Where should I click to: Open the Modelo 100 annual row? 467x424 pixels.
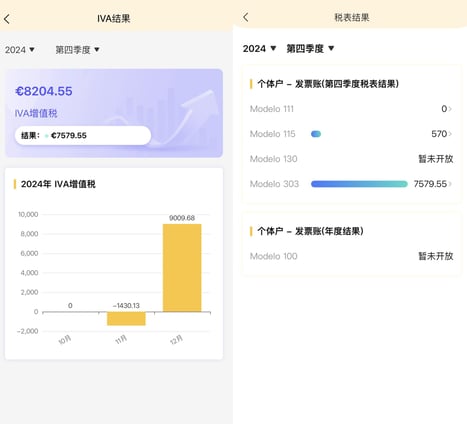click(x=352, y=256)
